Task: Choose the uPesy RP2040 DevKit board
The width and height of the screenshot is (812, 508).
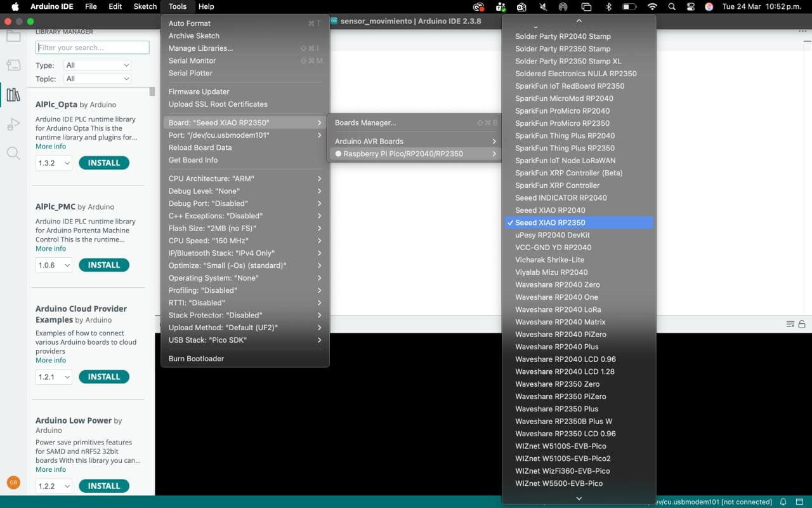Action: (x=579, y=235)
